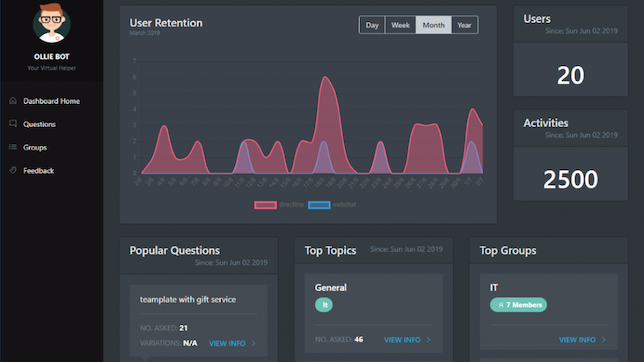Click the IT group title
This screenshot has width=644, height=362.
pos(494,288)
